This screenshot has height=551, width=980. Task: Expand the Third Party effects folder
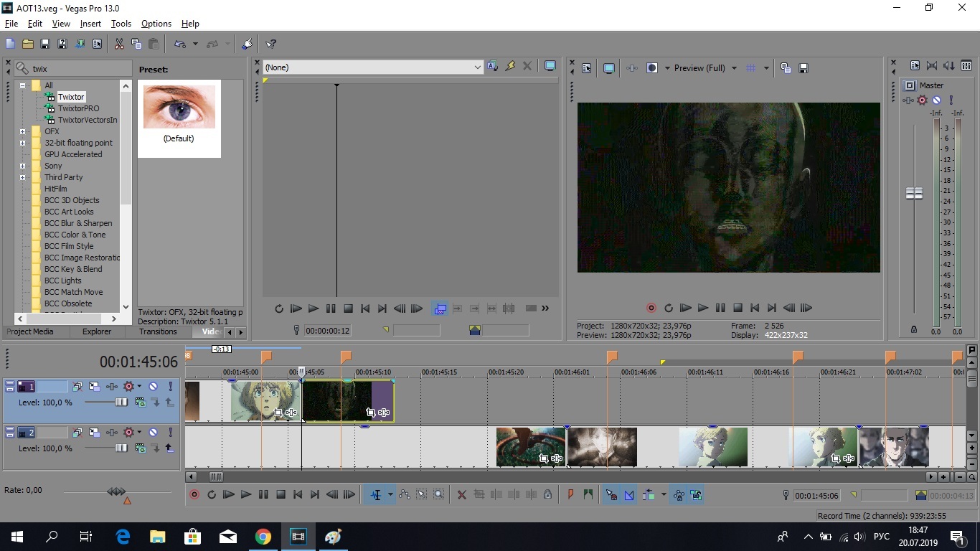(23, 177)
